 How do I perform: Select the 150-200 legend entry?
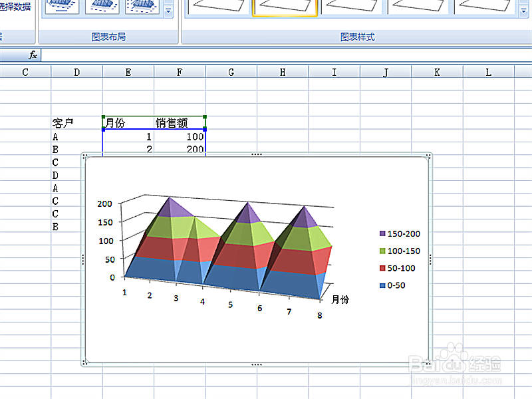tap(400, 234)
